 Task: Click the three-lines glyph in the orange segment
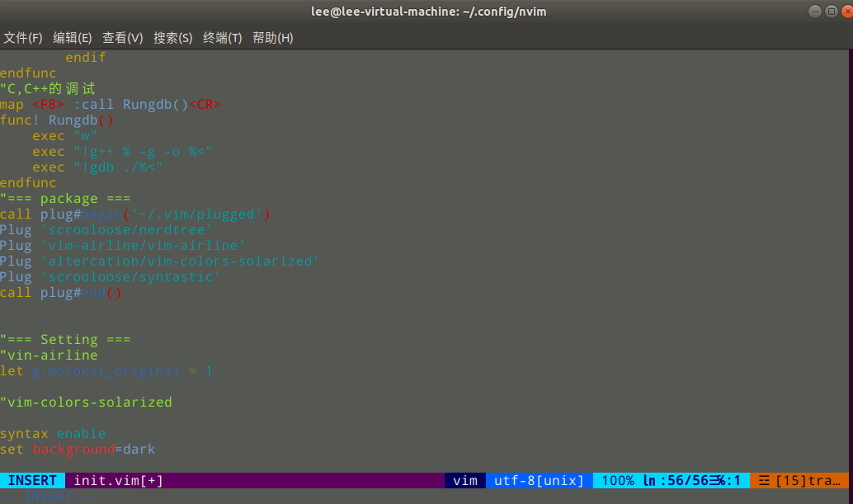point(765,480)
